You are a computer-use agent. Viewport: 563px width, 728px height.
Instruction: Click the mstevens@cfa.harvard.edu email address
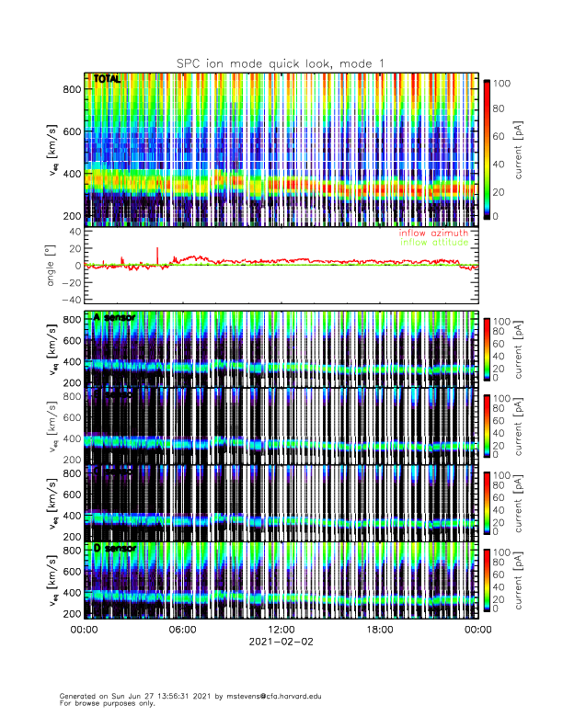[x=275, y=696]
